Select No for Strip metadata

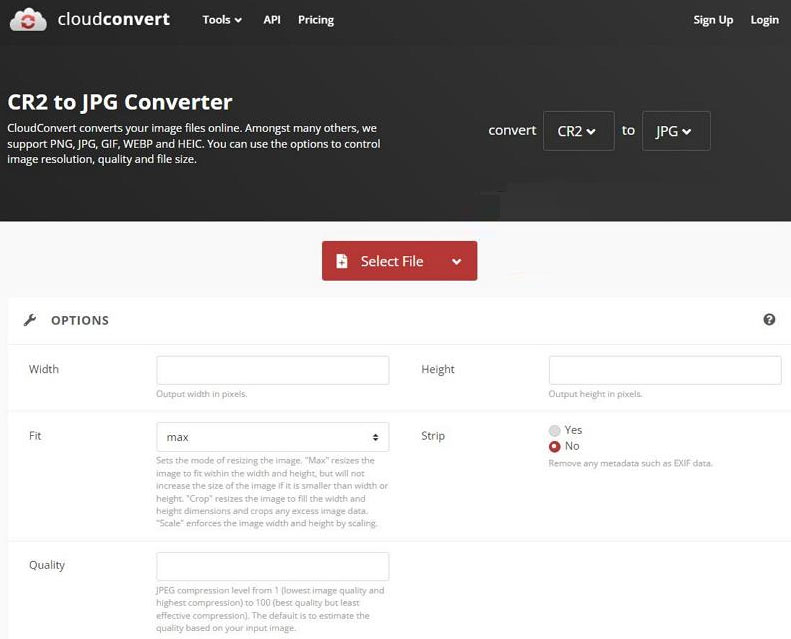point(554,446)
